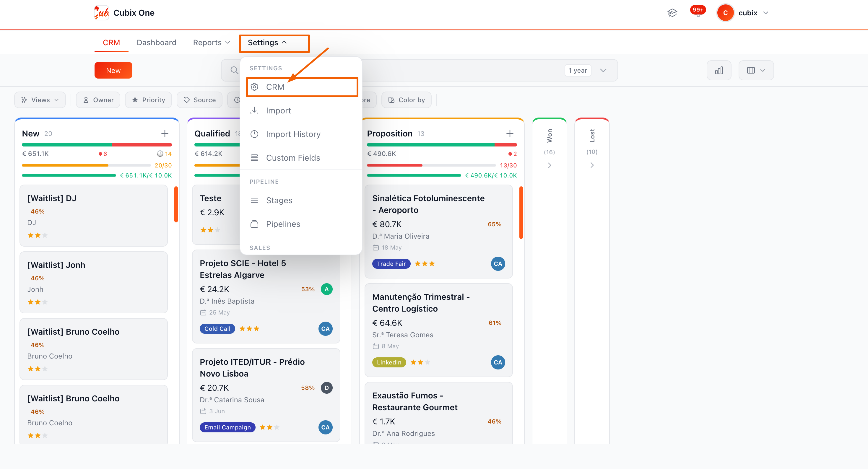Filter by Priority
The image size is (868, 469).
(x=148, y=100)
